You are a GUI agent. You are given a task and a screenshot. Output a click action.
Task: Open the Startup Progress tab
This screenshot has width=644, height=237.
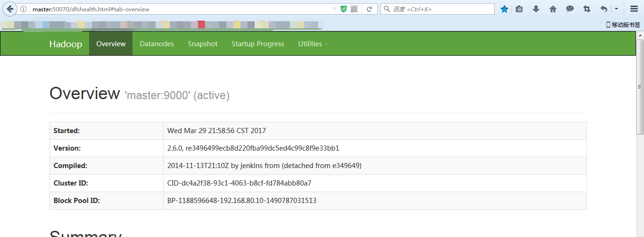click(258, 44)
